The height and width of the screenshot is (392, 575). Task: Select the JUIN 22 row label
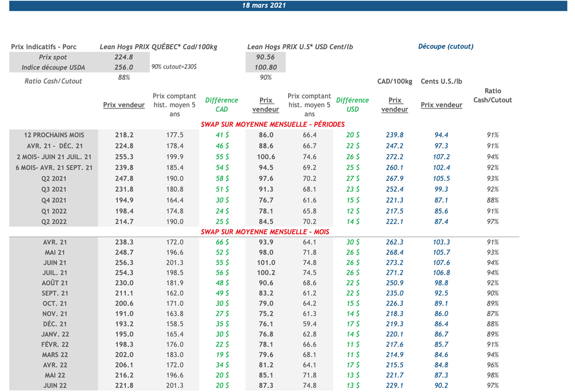click(54, 385)
